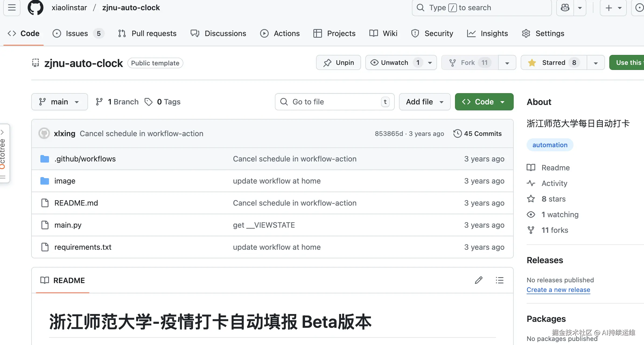Open the Releases heading link

(545, 260)
